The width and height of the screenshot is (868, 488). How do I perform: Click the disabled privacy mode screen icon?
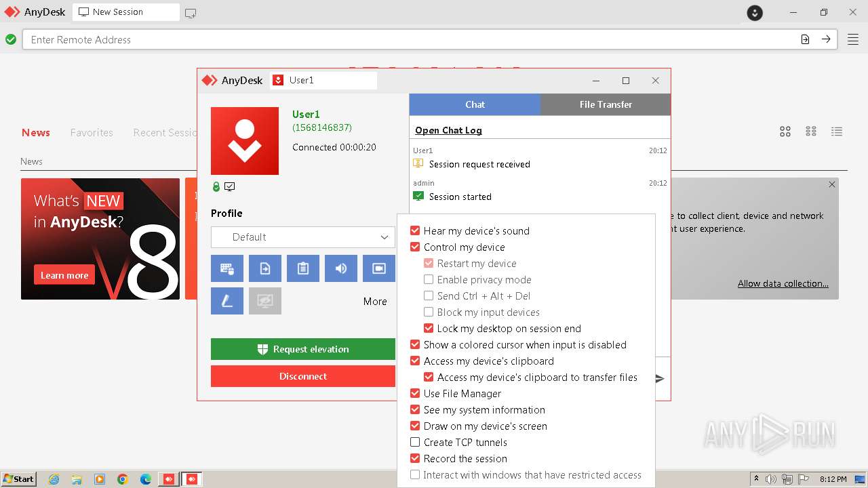[x=265, y=301]
